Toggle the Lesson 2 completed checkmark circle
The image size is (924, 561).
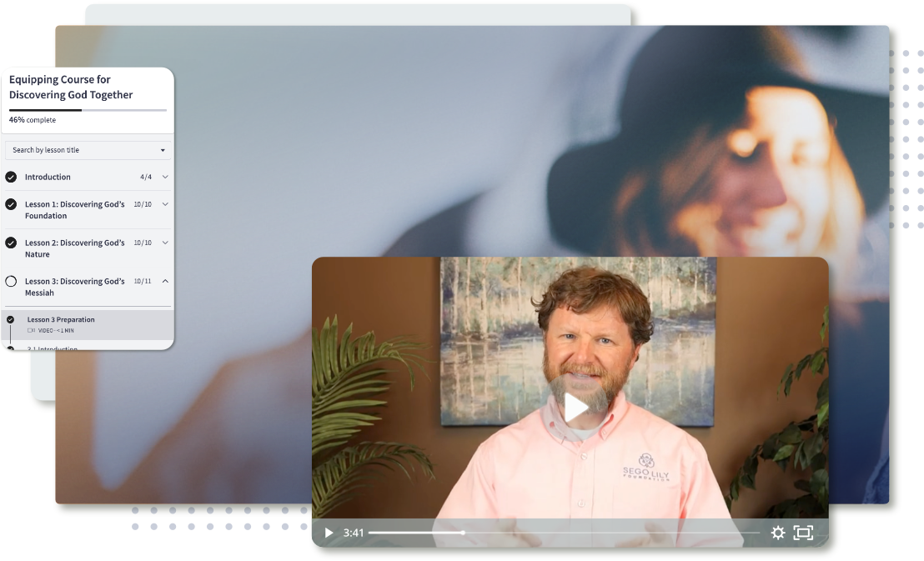click(x=11, y=243)
